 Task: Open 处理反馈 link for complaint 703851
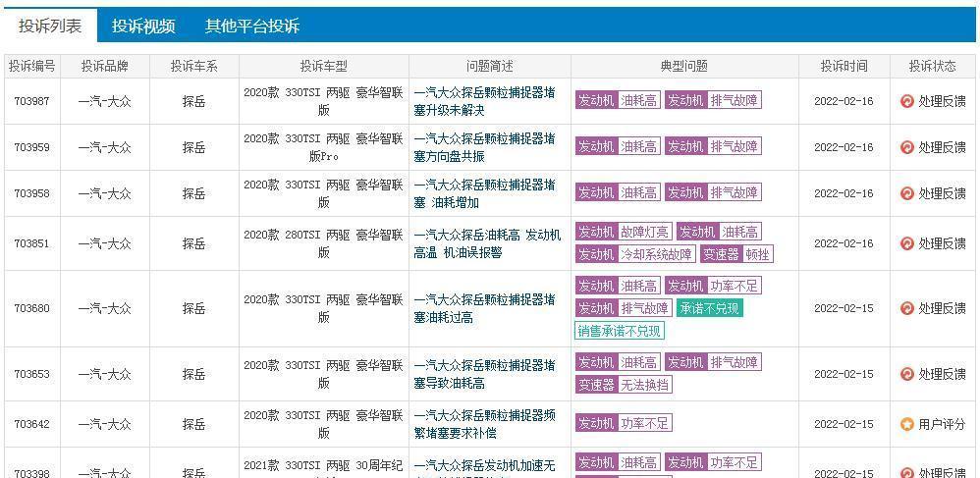(942, 243)
